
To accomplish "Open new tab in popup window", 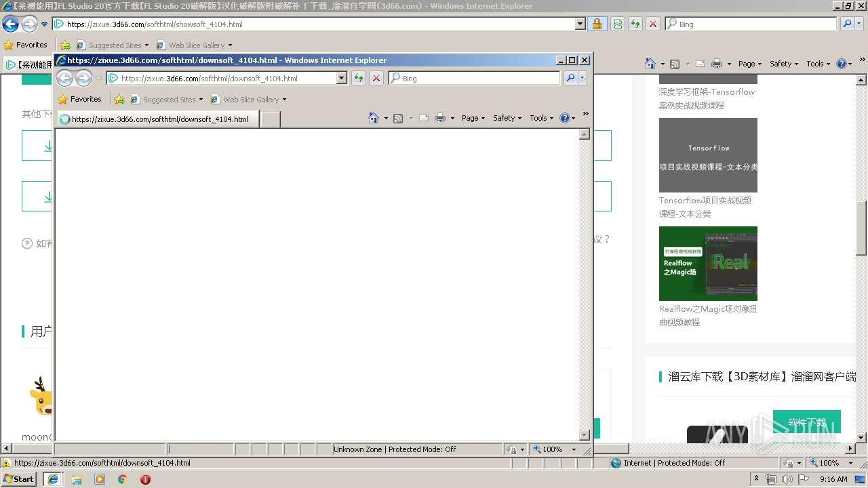I will point(271,119).
